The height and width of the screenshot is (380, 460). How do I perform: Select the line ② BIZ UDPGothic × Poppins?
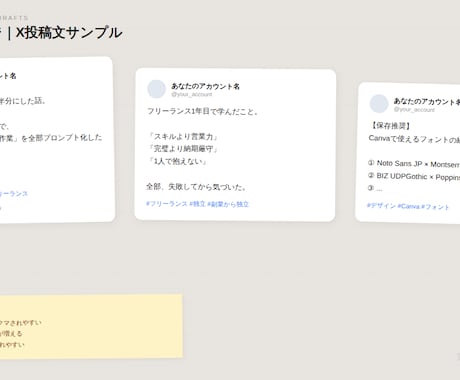[414, 176]
